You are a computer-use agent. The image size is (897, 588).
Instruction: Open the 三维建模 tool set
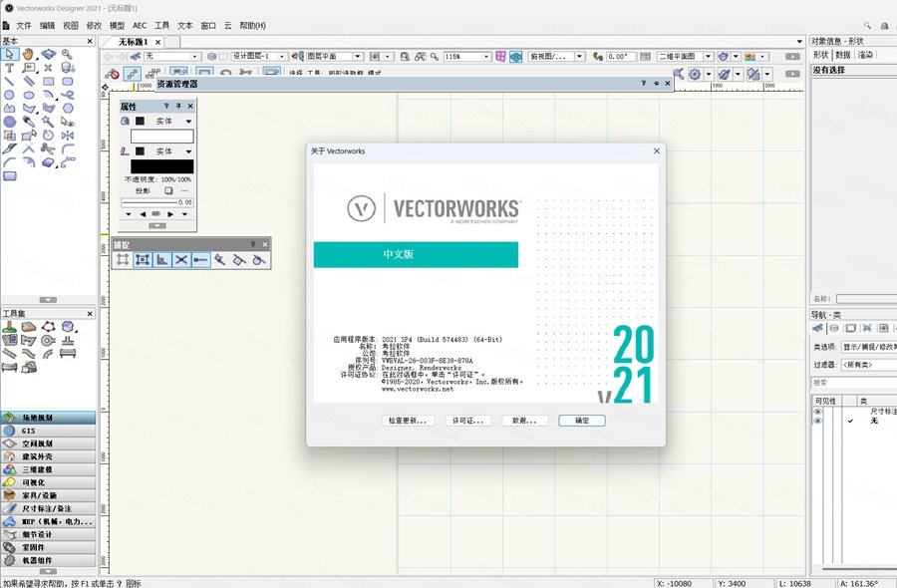pyautogui.click(x=48, y=469)
